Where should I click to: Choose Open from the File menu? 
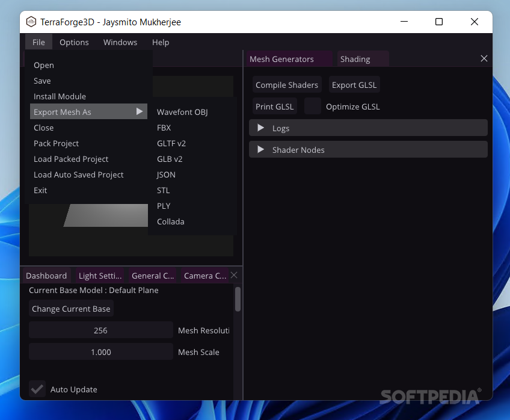tap(88, 65)
